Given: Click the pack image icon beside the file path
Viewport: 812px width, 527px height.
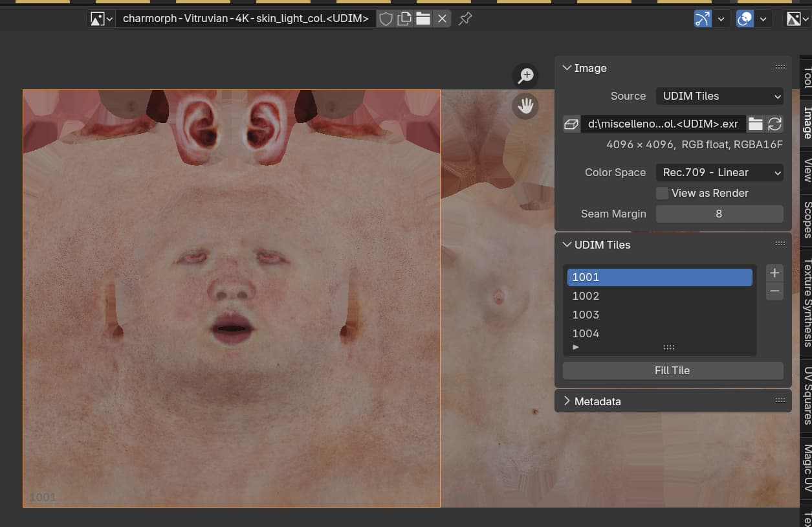Looking at the screenshot, I should (571, 124).
